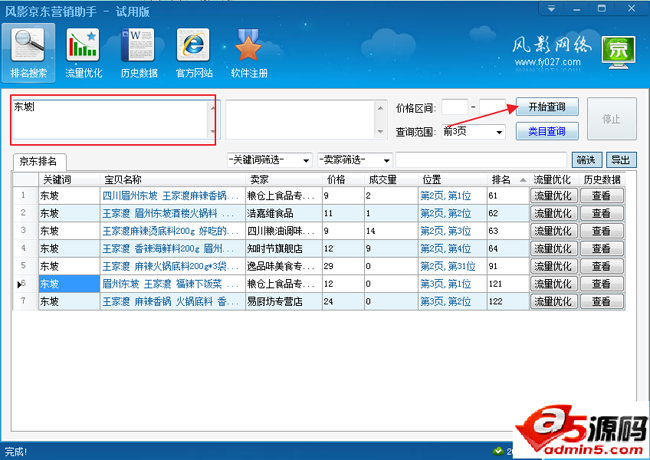Screen dimensions: 650x460
Task: Select highlighted 东坡 keyword cell in row 6
Action: [69, 284]
